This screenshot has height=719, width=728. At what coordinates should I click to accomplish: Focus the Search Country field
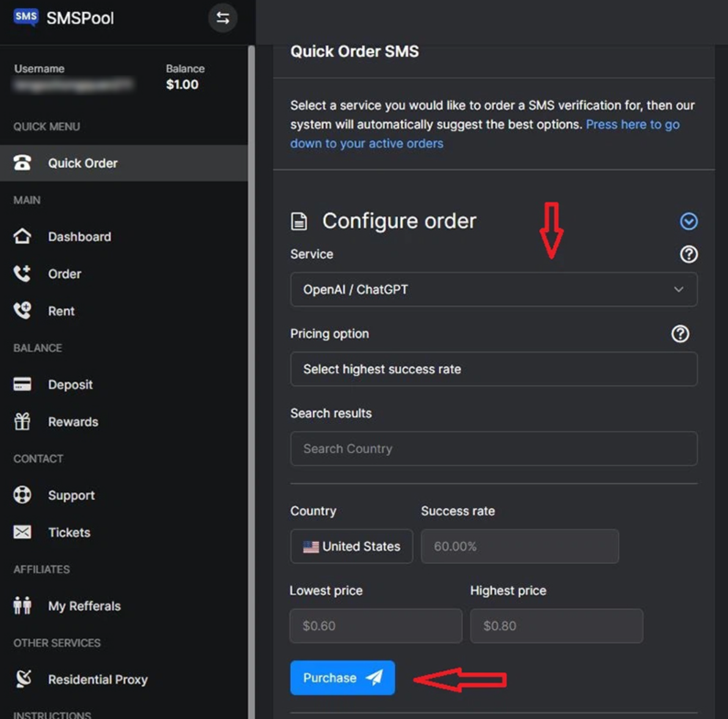493,449
